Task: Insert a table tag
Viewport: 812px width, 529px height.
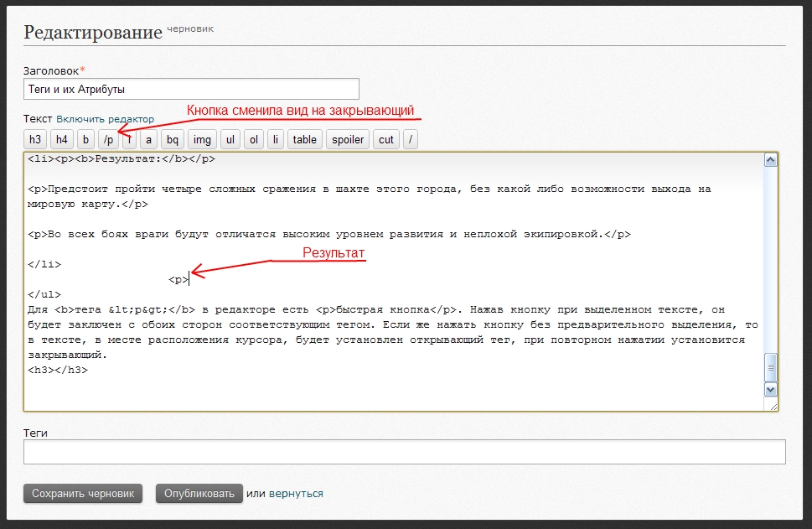Action: (x=305, y=139)
